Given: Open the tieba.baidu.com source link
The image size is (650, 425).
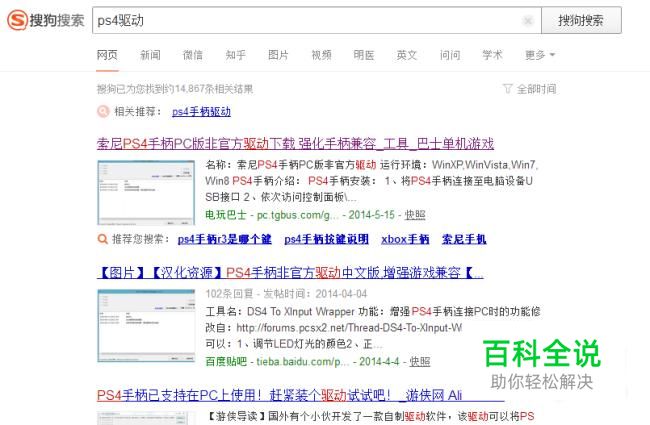Looking at the screenshot, I should [x=303, y=362].
